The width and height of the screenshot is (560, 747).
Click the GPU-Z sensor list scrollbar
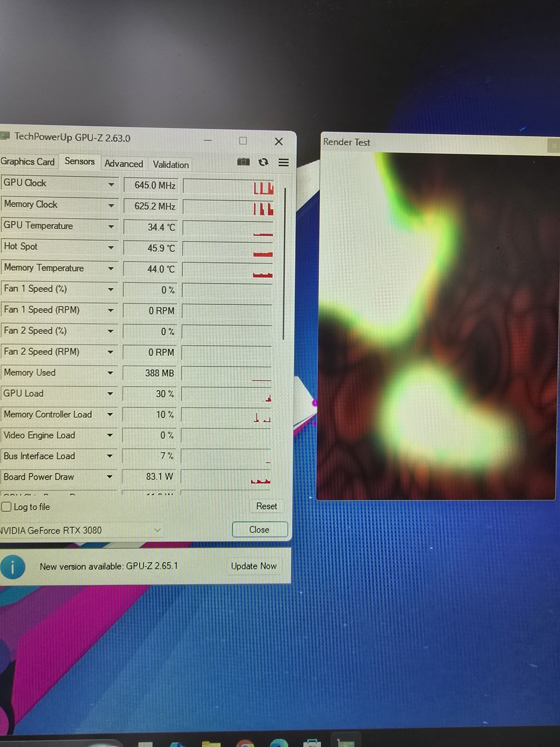click(x=284, y=263)
